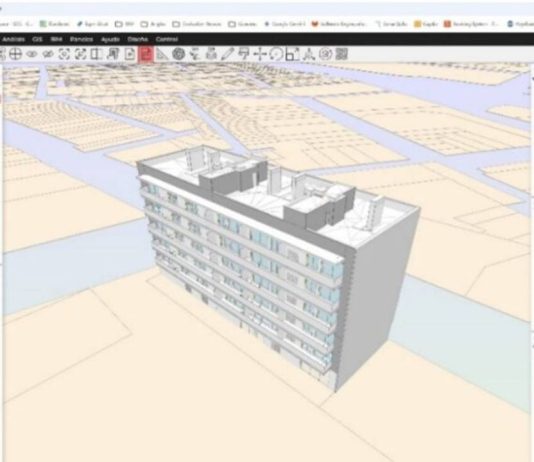Click the document with play arrow icon
534x462 pixels.
(130, 54)
